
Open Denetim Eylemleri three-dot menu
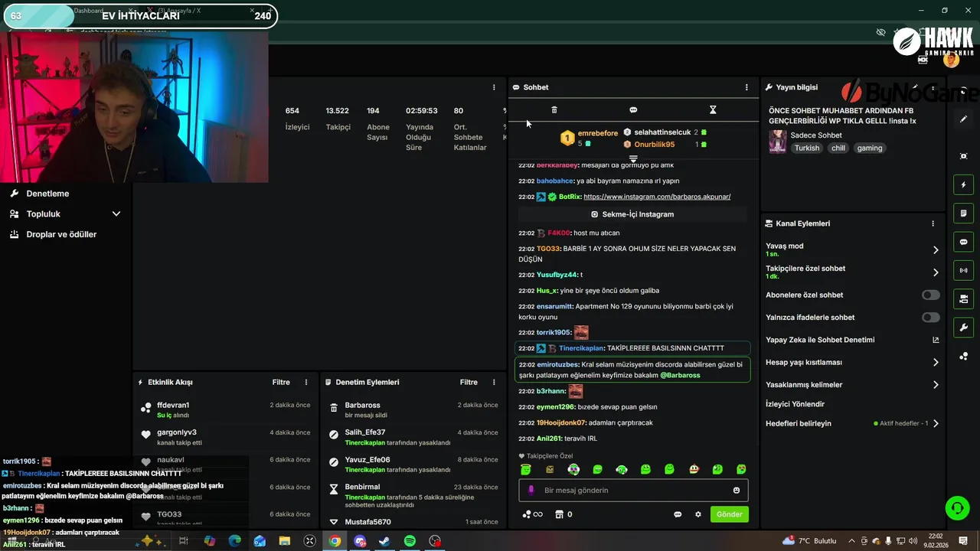[x=494, y=382]
